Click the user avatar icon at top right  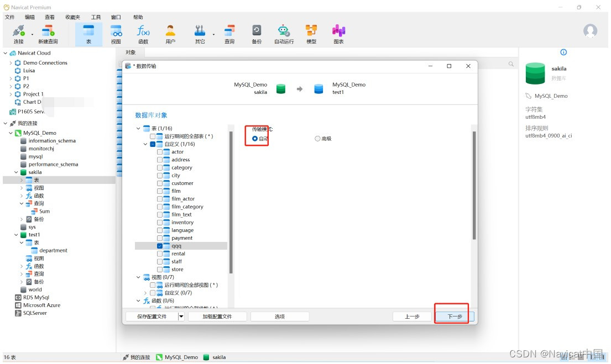pyautogui.click(x=590, y=31)
